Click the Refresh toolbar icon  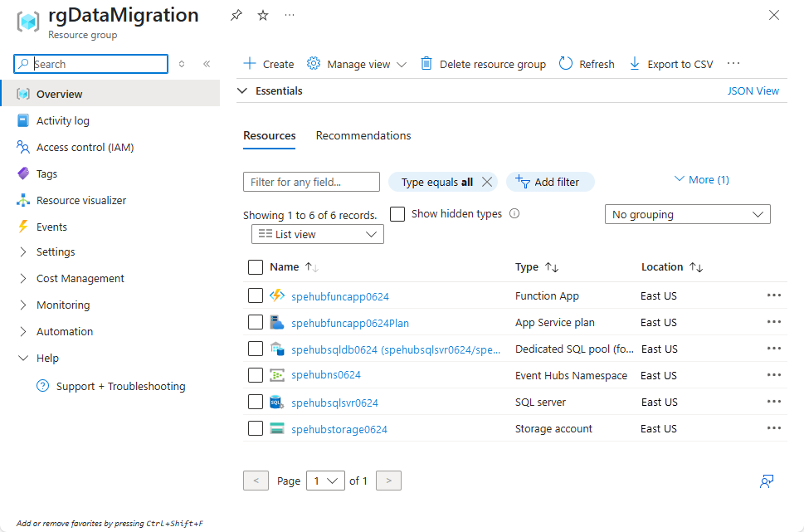pos(566,64)
